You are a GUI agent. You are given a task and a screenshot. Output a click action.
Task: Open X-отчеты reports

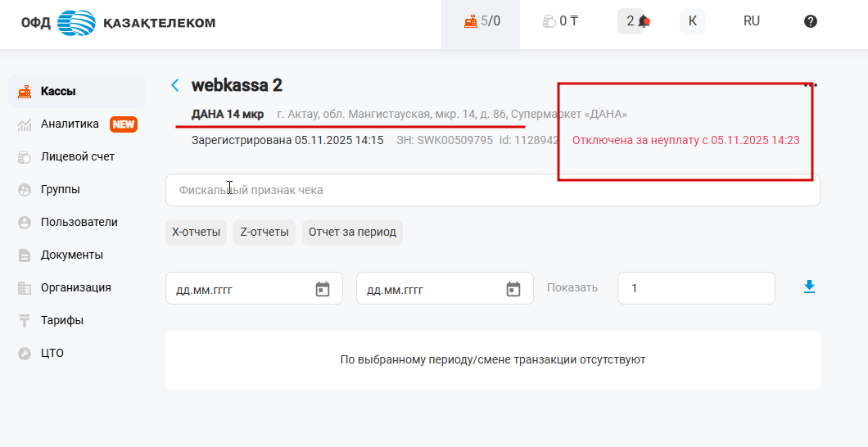pyautogui.click(x=196, y=232)
